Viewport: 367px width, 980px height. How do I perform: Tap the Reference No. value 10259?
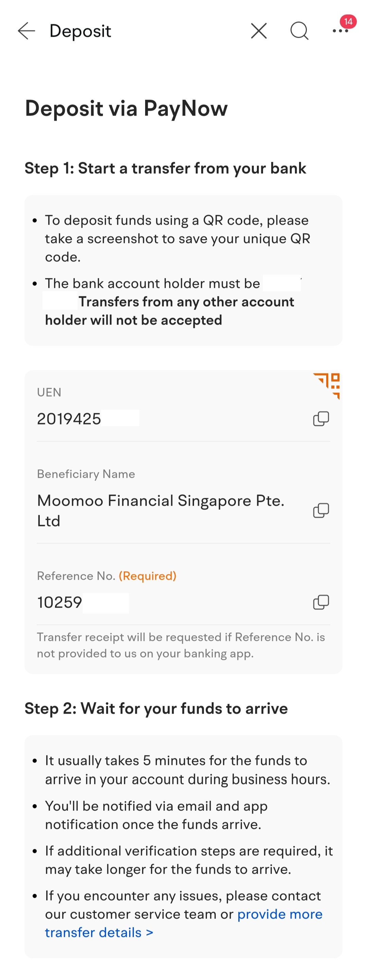(59, 602)
